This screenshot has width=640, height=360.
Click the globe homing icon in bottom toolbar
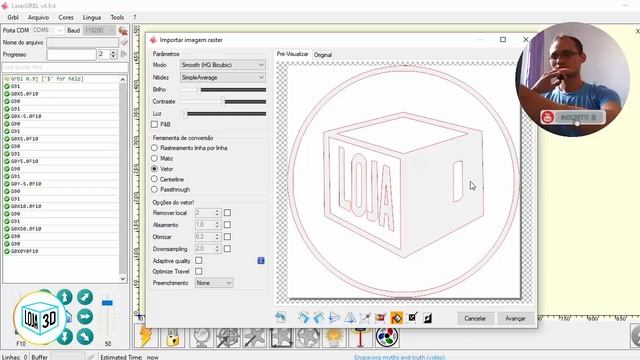tap(200, 337)
